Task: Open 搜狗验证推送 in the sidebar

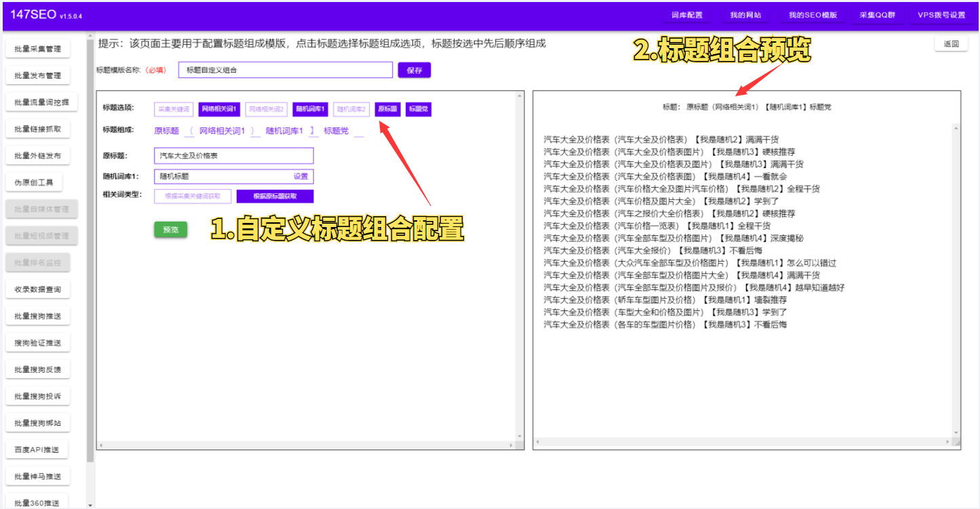Action: 37,343
